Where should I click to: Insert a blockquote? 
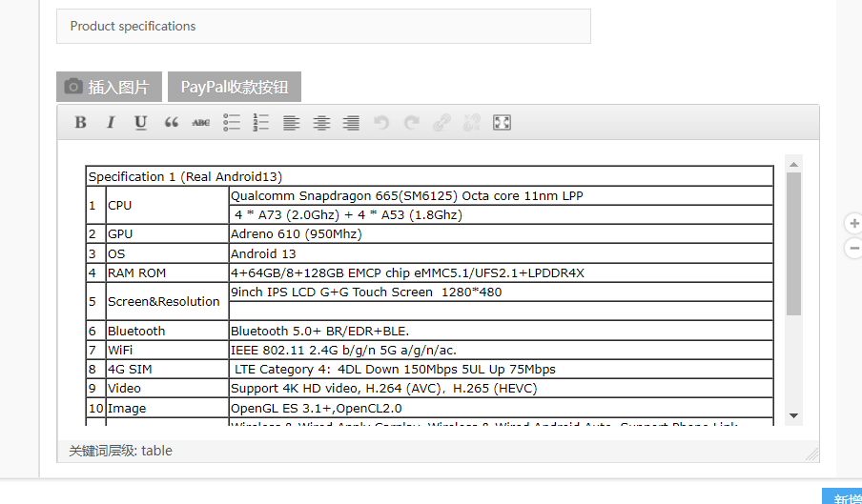point(172,122)
